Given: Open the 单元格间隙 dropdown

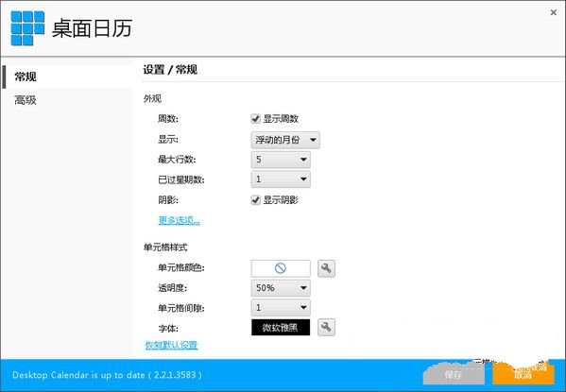Looking at the screenshot, I should tap(281, 308).
